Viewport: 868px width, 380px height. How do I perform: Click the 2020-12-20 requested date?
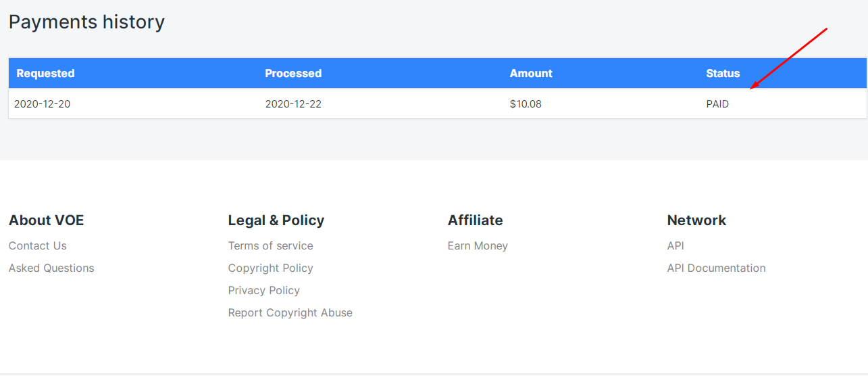(42, 104)
